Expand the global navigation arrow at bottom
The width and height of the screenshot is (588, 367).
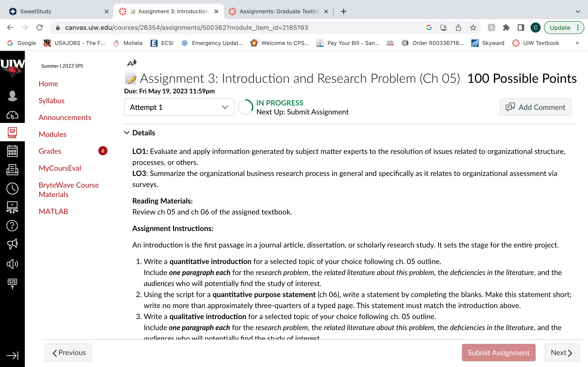tap(12, 356)
